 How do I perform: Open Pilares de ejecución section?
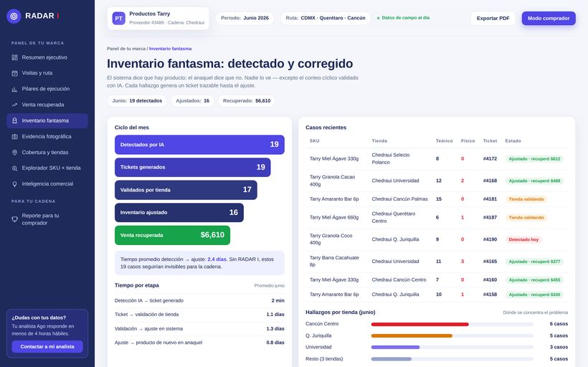(47, 89)
